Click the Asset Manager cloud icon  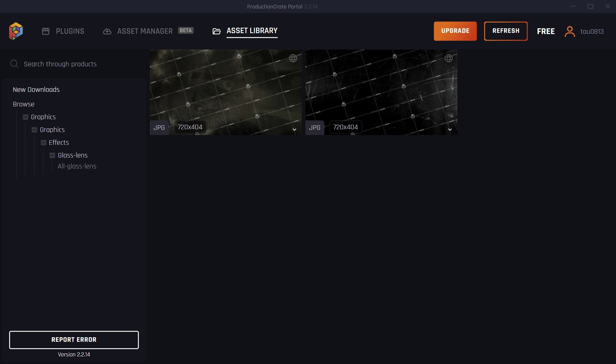point(107,31)
